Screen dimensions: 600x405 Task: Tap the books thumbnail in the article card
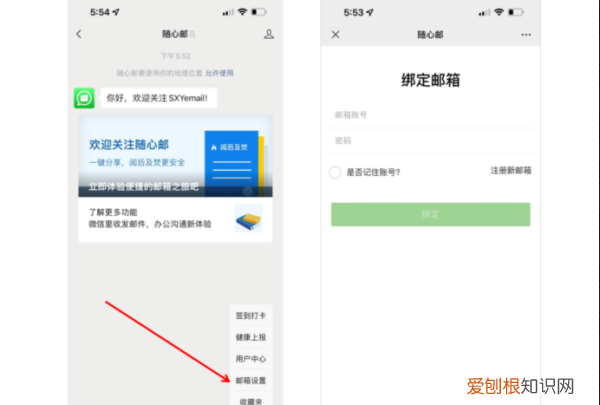[249, 219]
